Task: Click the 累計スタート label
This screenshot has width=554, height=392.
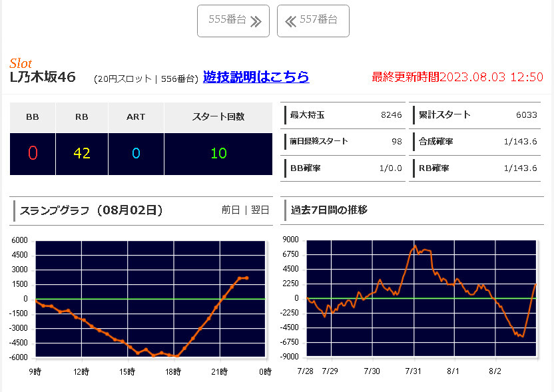Action: click(x=445, y=114)
